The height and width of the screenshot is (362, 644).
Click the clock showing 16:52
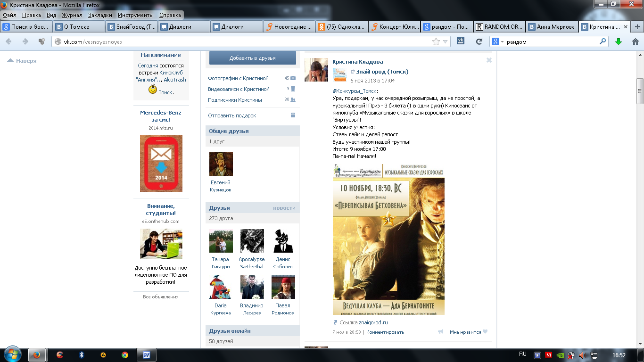click(x=619, y=355)
